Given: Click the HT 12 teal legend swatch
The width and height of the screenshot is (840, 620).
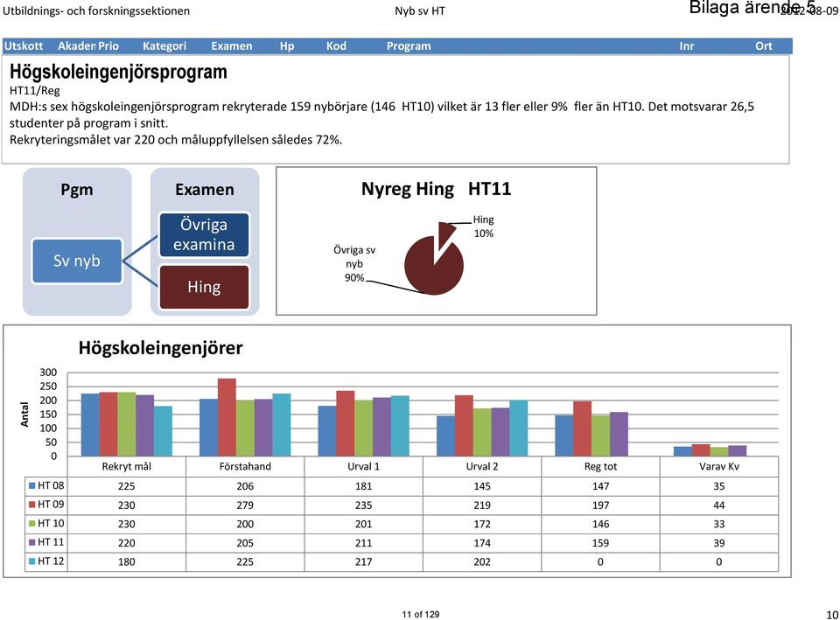Looking at the screenshot, I should coord(31,561).
